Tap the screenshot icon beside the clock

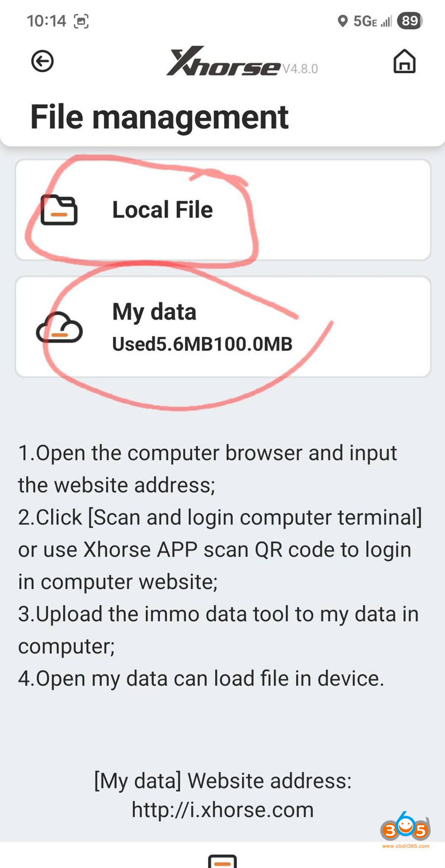point(81,21)
